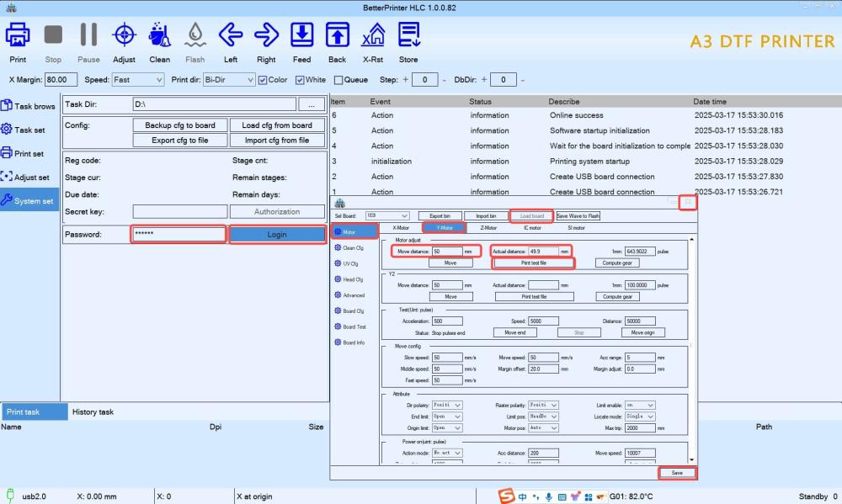The height and width of the screenshot is (504, 842).
Task: Select Board Info in dialog sidebar
Action: point(349,342)
